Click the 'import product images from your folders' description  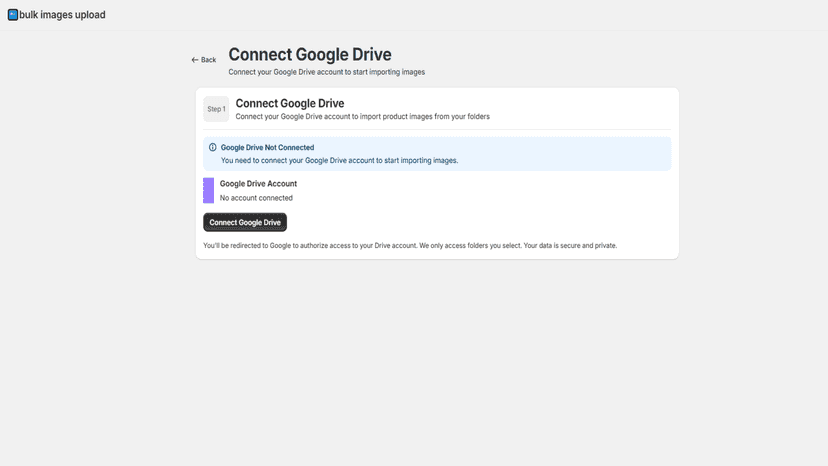[362, 117]
